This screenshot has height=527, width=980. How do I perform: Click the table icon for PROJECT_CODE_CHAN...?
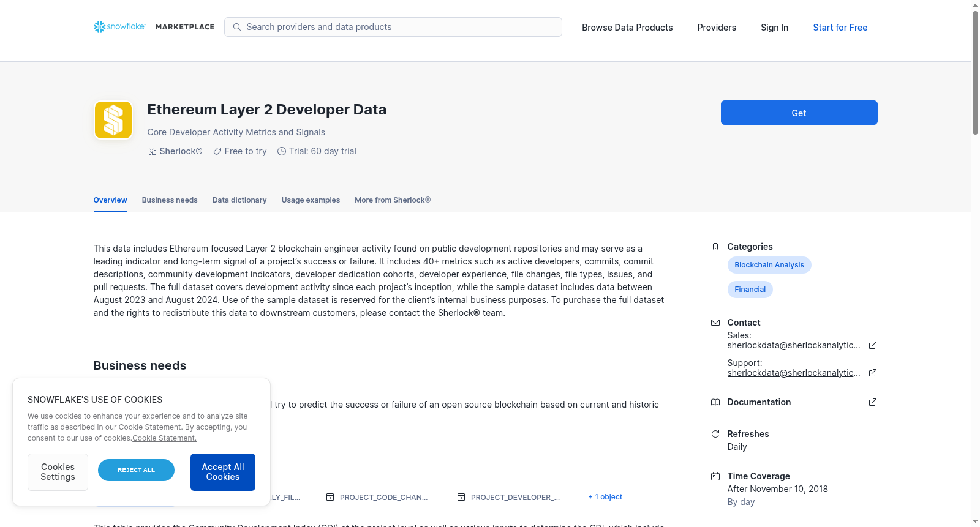point(330,497)
